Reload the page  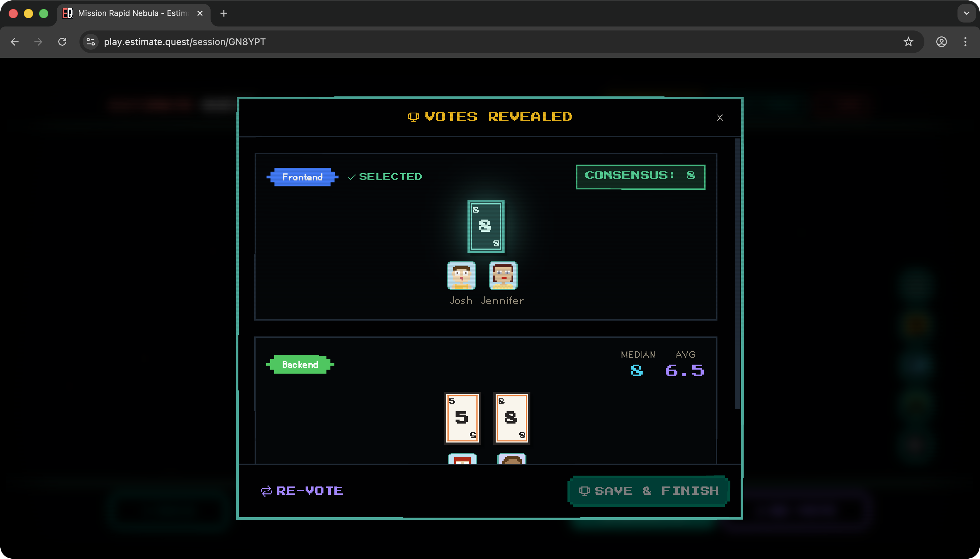[x=62, y=42]
